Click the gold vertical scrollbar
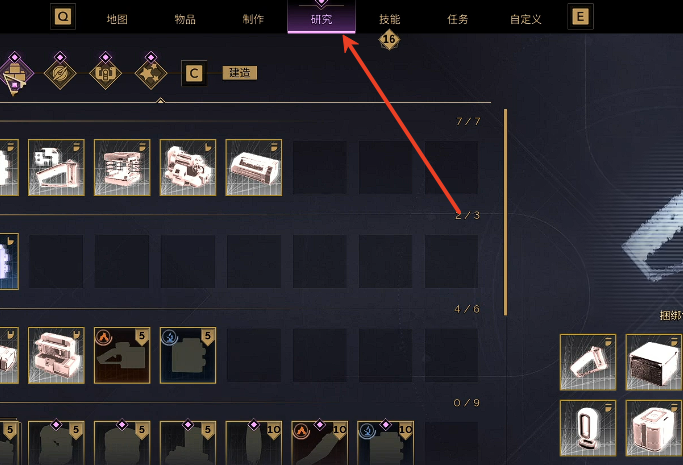Viewport: 683px width, 465px height. pos(505,212)
